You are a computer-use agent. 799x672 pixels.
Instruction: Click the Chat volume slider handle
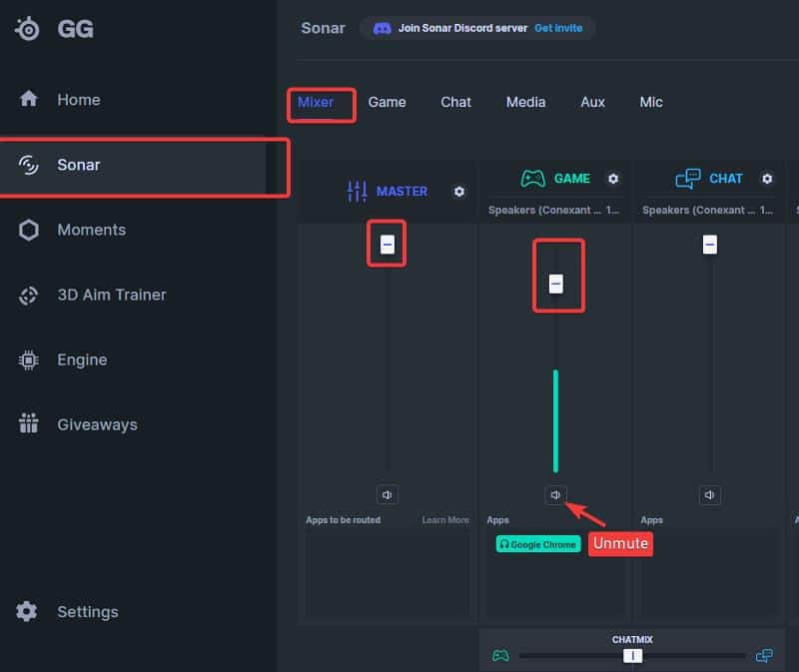[710, 245]
